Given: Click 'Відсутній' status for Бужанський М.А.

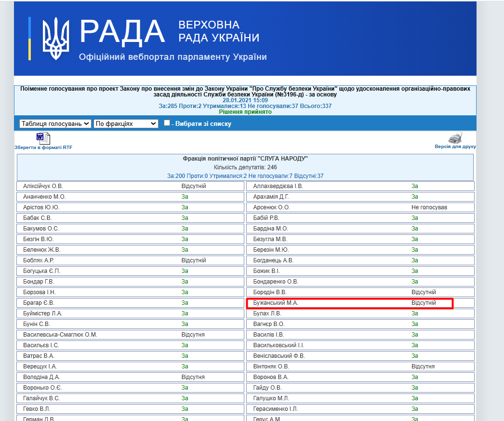Looking at the screenshot, I should [x=424, y=303].
